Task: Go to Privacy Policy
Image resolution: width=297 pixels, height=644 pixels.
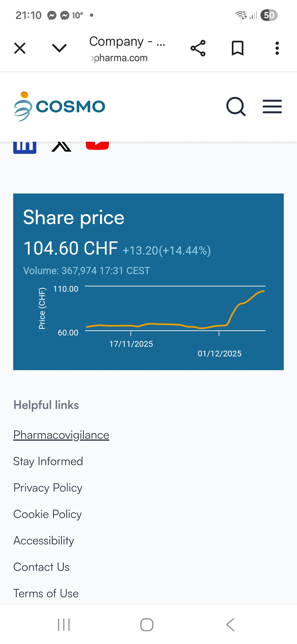Action: pos(48,488)
